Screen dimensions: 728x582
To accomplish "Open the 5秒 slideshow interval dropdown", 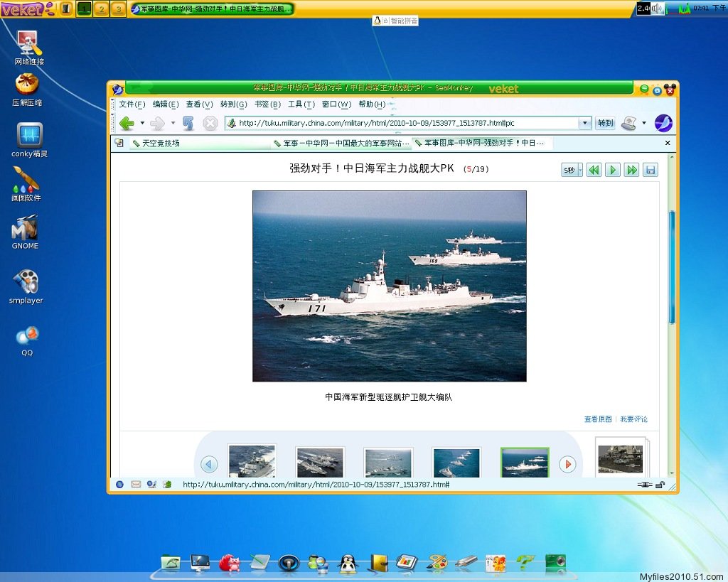I will point(572,171).
